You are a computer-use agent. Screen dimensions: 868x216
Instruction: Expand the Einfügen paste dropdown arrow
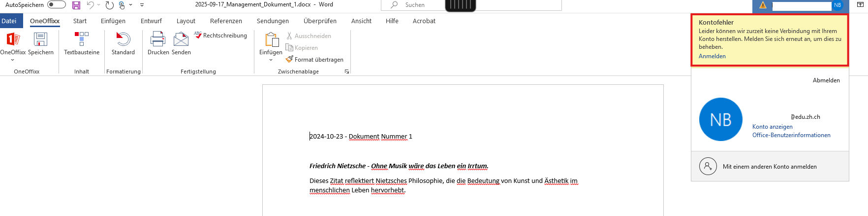point(271,60)
